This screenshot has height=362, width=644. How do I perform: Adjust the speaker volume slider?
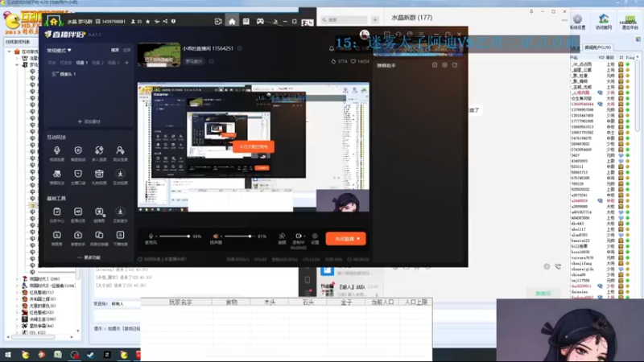coord(238,237)
